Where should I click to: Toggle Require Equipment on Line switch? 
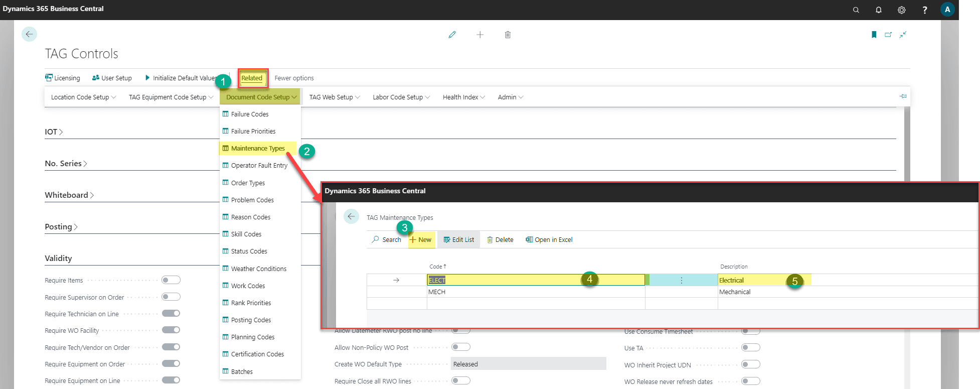click(x=171, y=380)
